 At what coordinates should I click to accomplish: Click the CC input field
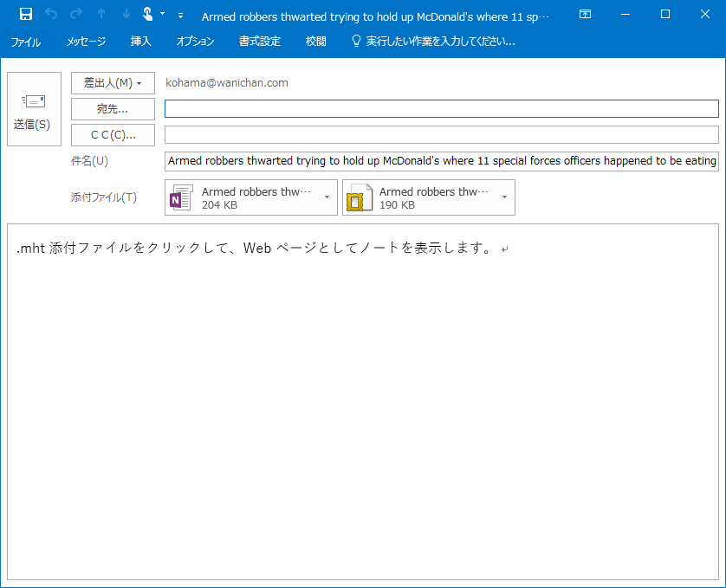click(x=442, y=135)
